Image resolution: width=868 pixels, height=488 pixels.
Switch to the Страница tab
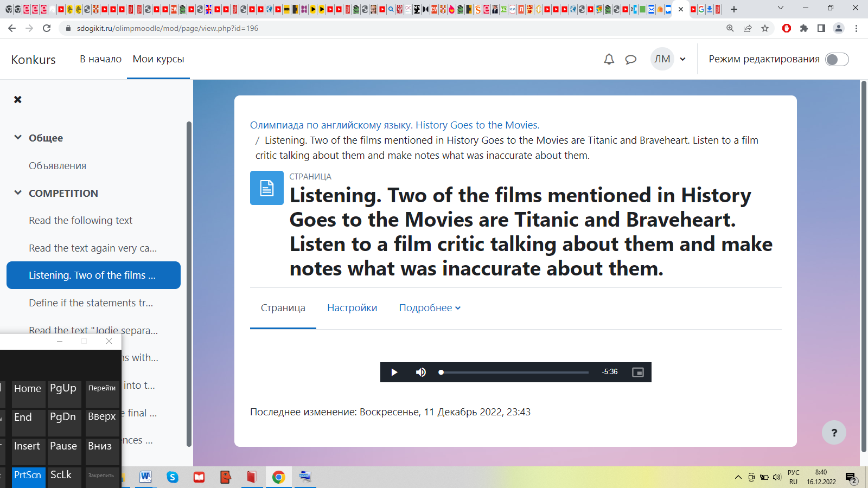point(283,308)
